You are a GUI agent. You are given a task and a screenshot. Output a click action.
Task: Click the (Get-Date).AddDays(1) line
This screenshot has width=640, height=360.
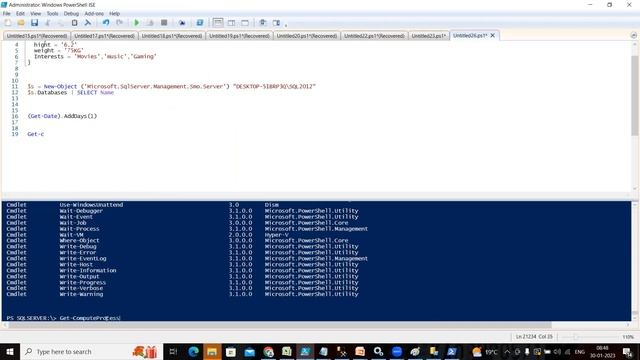(62, 116)
